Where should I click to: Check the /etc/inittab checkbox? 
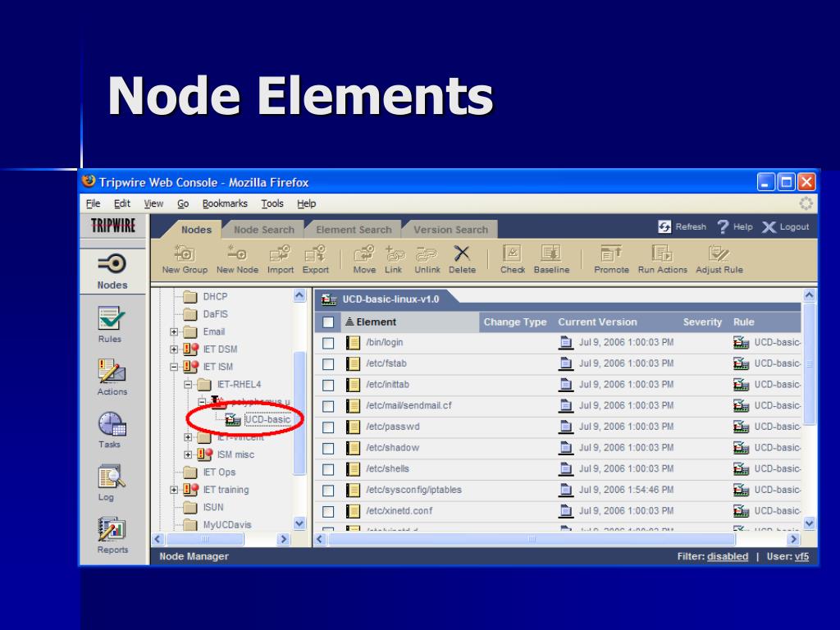tap(328, 386)
